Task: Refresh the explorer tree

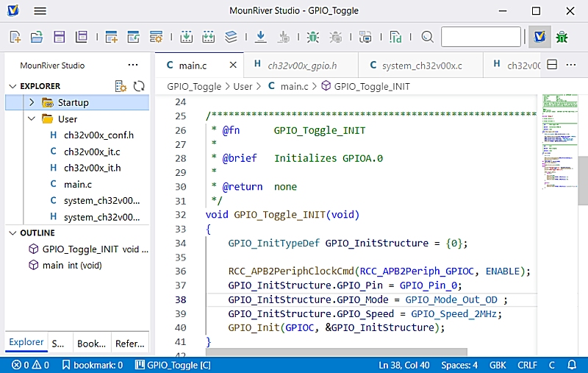Action: click(139, 86)
